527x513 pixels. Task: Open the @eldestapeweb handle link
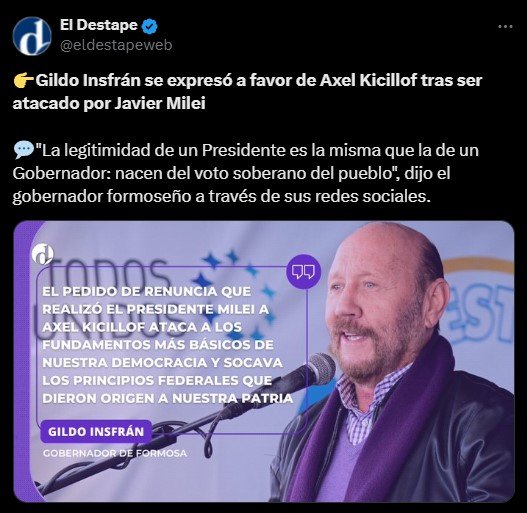click(116, 45)
